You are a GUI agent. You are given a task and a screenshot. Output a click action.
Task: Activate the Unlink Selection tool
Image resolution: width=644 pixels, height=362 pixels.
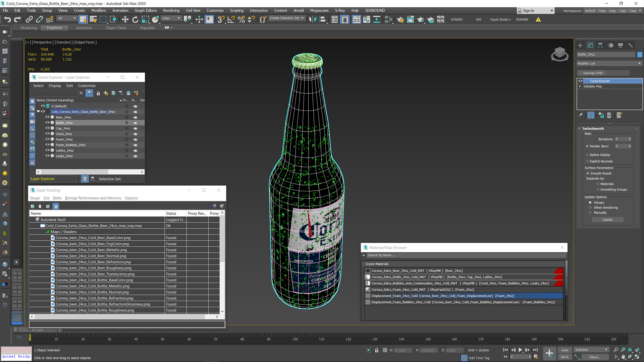click(x=39, y=19)
